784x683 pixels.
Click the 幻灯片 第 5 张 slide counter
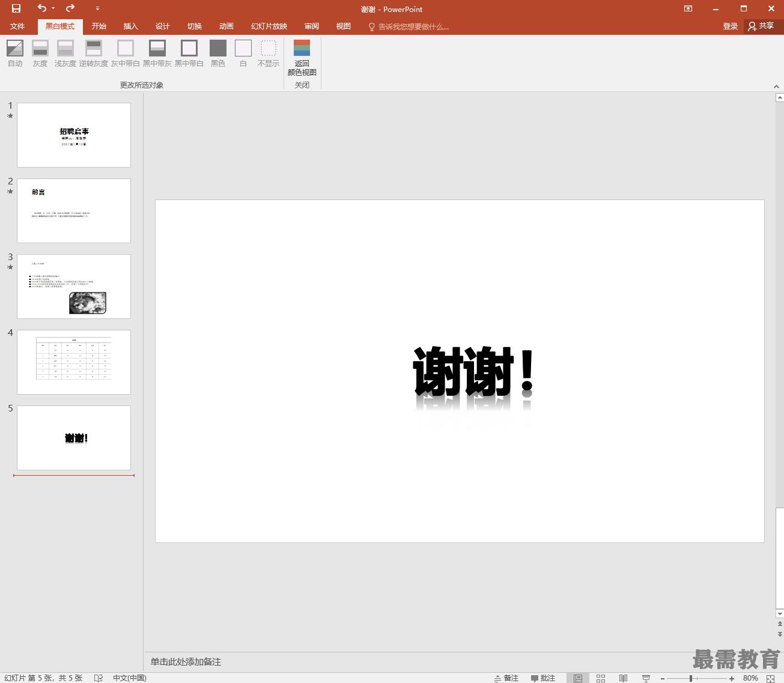pyautogui.click(x=43, y=678)
